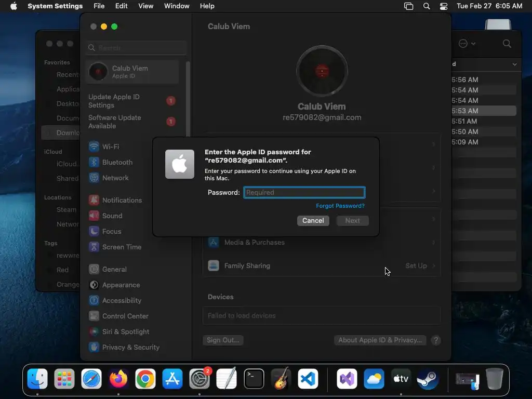Open the Help menu
532x399 pixels.
pos(207,6)
